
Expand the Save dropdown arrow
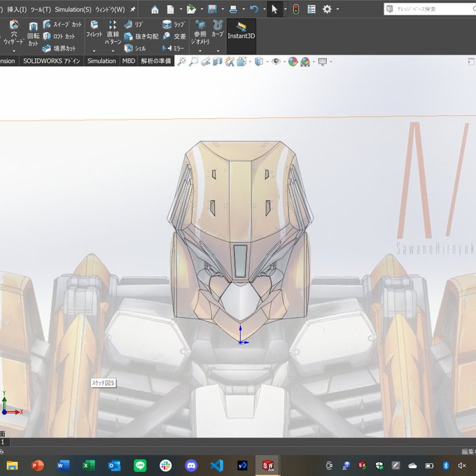point(223,9)
